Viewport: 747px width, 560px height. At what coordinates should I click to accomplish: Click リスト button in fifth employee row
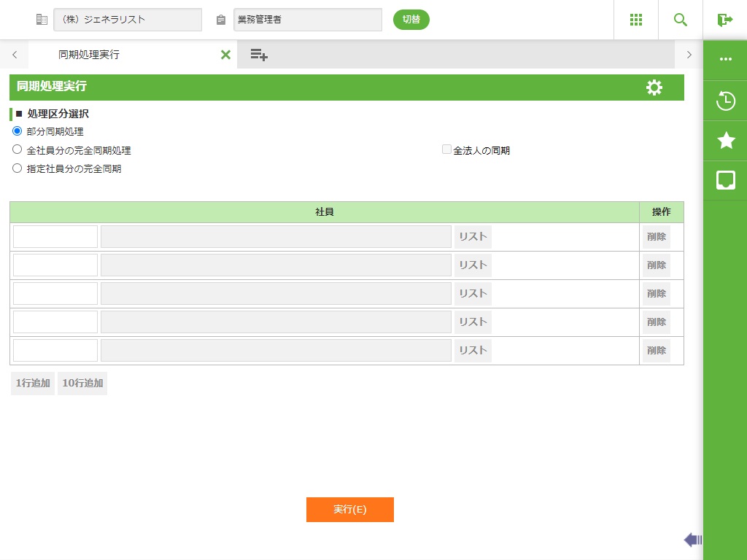[x=473, y=351]
